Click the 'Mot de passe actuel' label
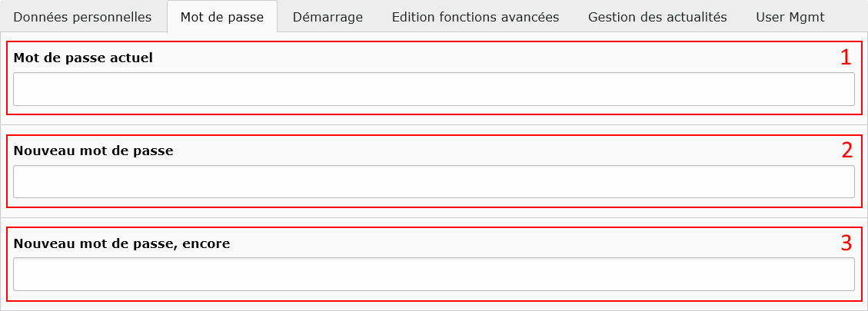Image resolution: width=868 pixels, height=311 pixels. point(83,58)
